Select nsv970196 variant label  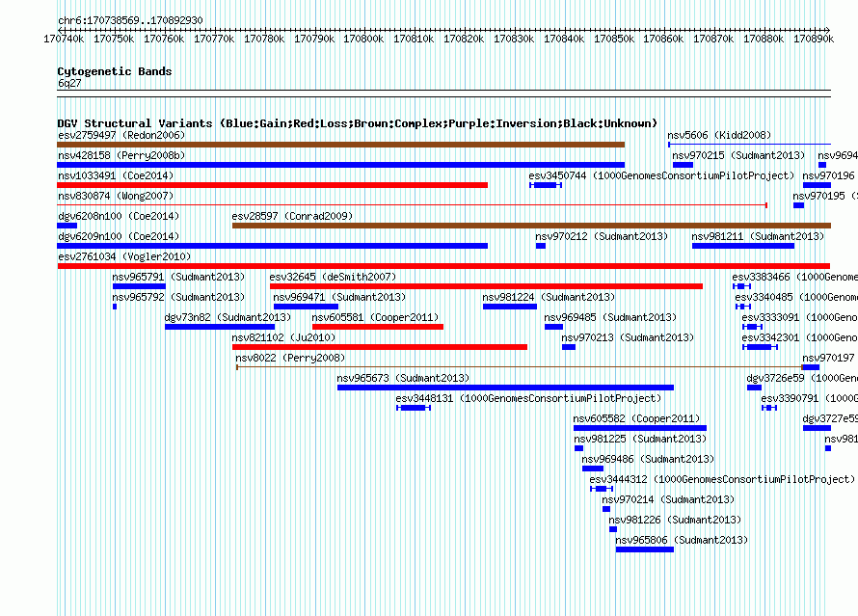tap(828, 175)
